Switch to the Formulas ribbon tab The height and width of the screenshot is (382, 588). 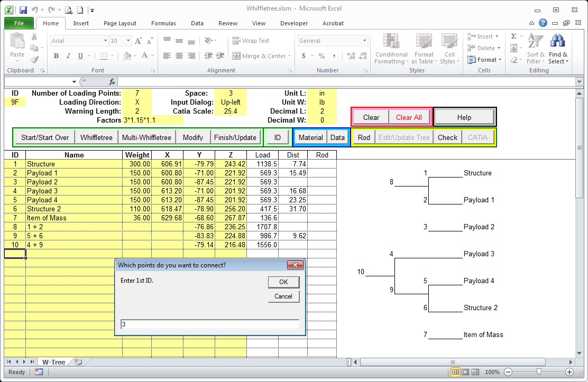(163, 23)
